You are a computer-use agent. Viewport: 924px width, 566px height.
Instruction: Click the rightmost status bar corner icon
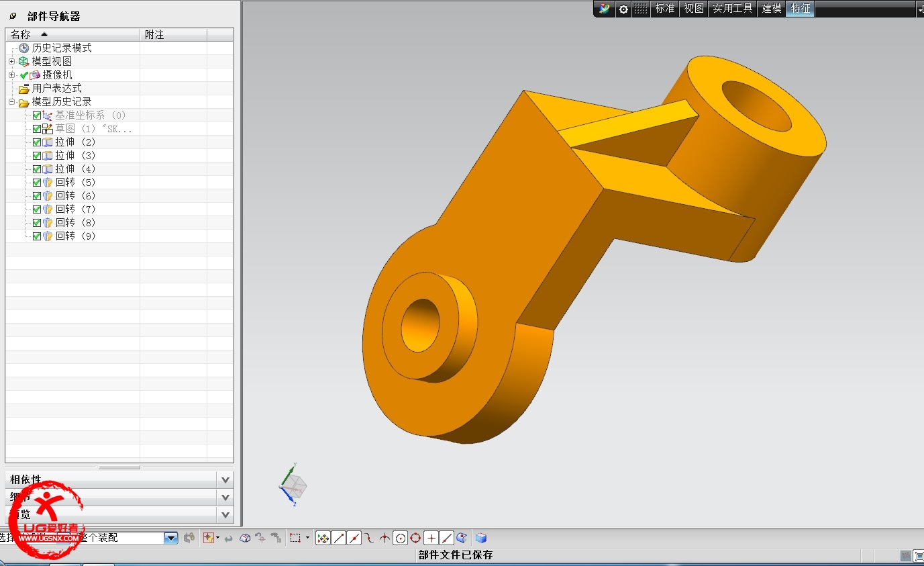[x=919, y=556]
